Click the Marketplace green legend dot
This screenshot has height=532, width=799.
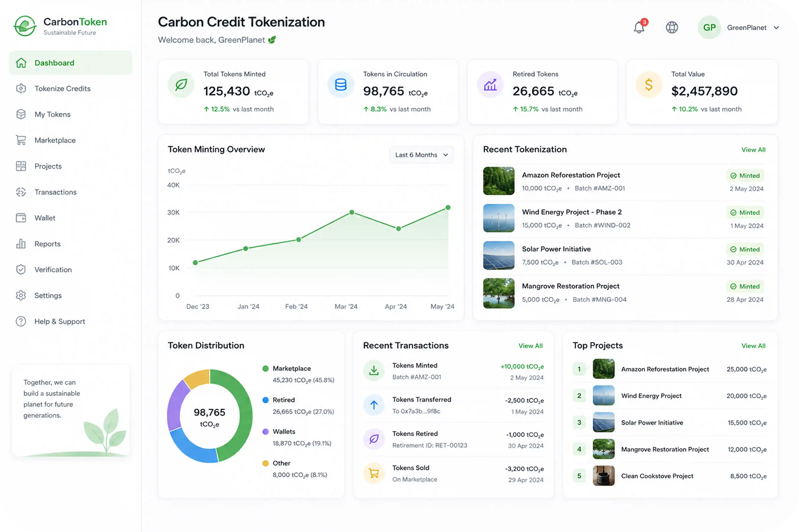click(265, 369)
